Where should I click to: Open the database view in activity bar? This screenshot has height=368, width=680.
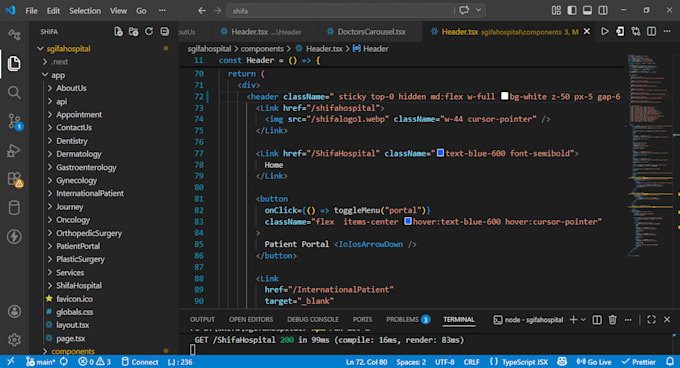click(x=14, y=208)
